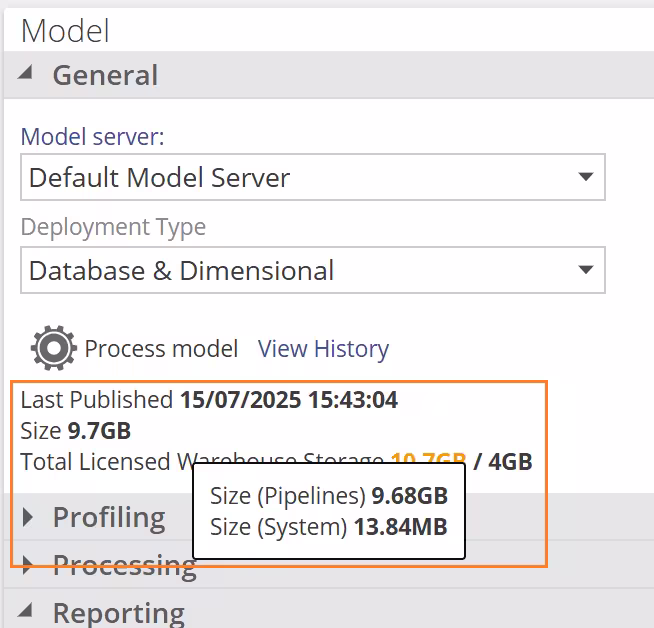Select the Profiling section header

pos(108,517)
